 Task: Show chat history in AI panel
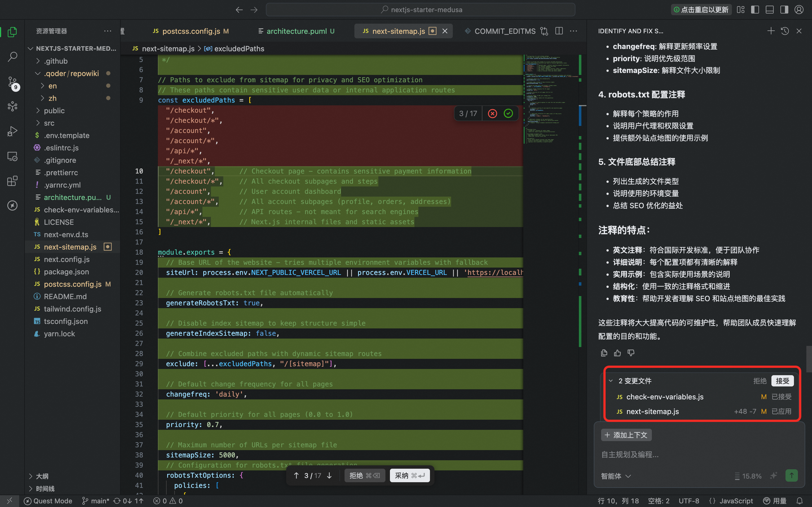tap(785, 31)
